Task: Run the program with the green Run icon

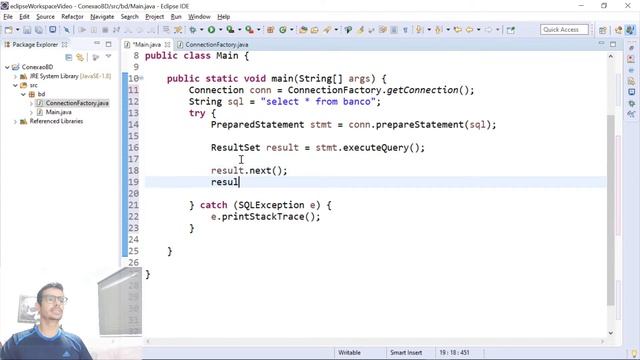Action: tap(211, 30)
